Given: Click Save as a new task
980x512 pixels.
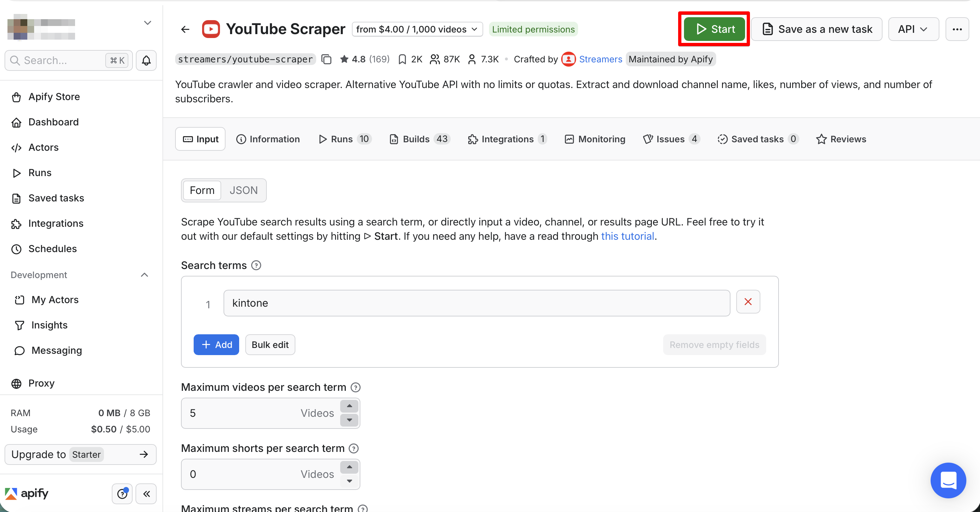Looking at the screenshot, I should point(817,29).
